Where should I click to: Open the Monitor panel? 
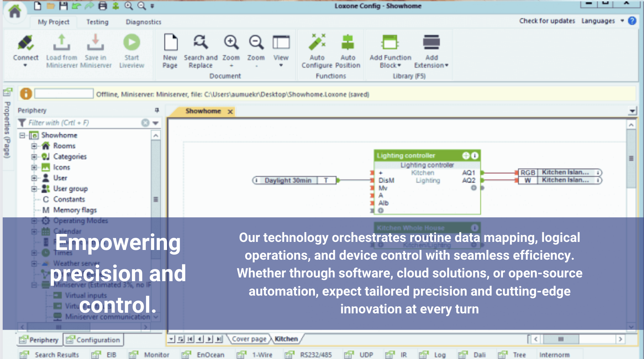[x=149, y=355]
